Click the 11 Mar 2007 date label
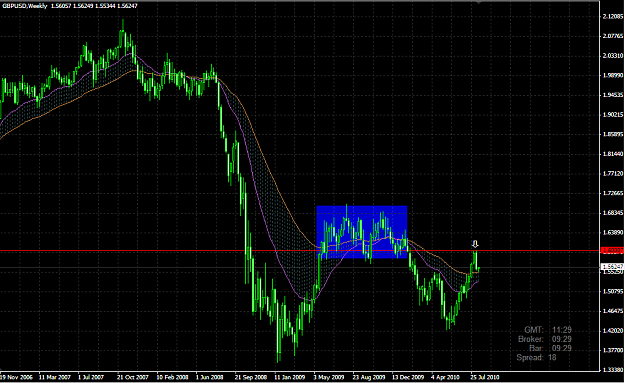 click(x=55, y=377)
